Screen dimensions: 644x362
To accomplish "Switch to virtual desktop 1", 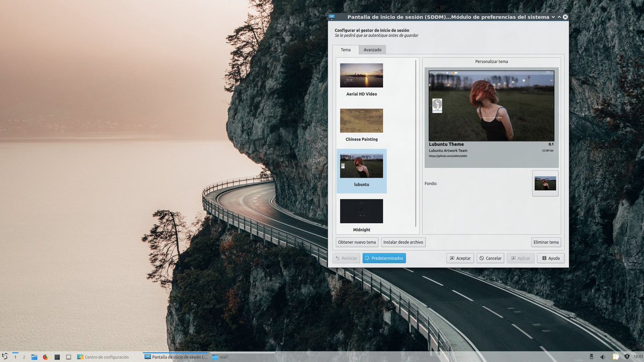I will coord(15,357).
